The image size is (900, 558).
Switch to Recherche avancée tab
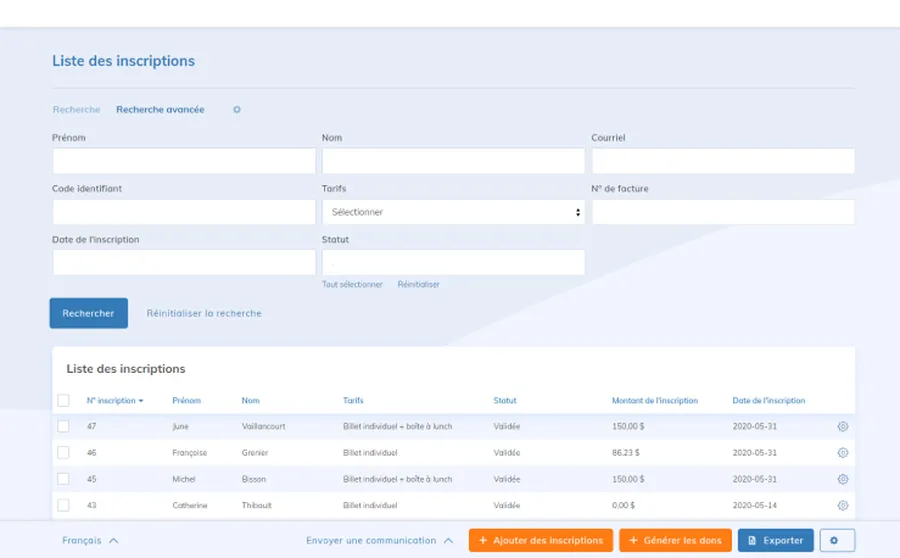(x=160, y=110)
